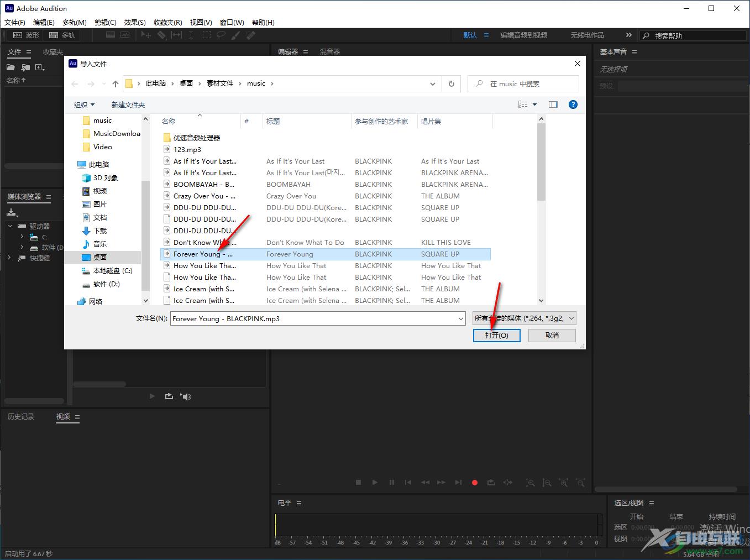The image size is (750, 560).
Task: Click the New File icon in Files panel
Action: (40, 67)
